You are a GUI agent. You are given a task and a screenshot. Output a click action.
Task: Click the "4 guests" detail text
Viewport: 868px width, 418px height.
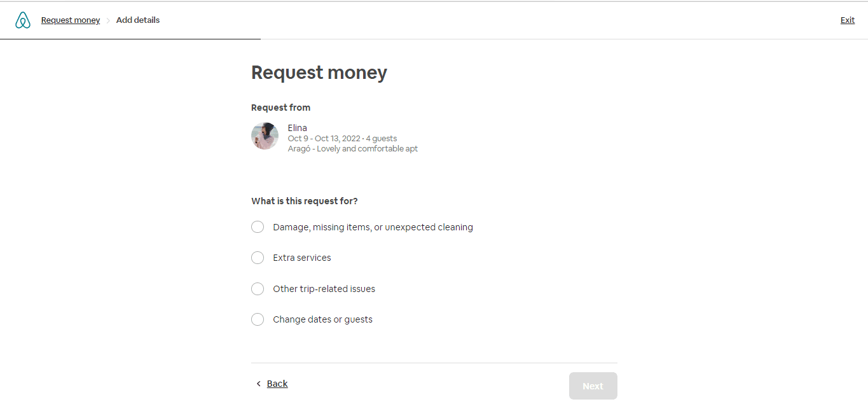click(381, 138)
